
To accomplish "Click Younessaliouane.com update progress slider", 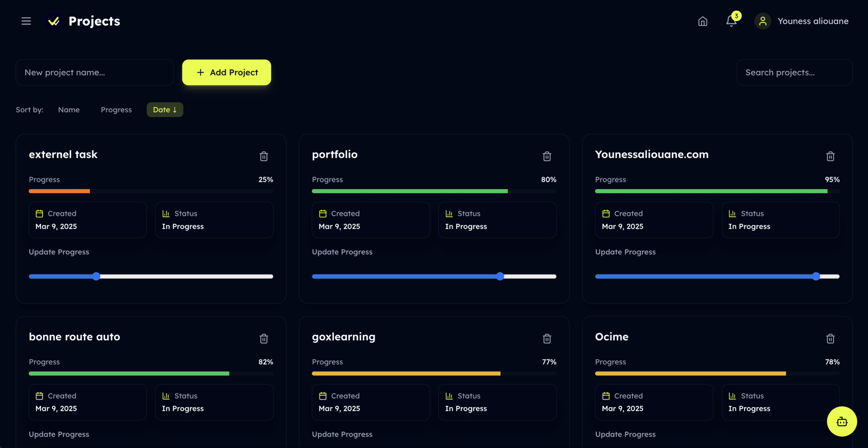I will coord(717,276).
